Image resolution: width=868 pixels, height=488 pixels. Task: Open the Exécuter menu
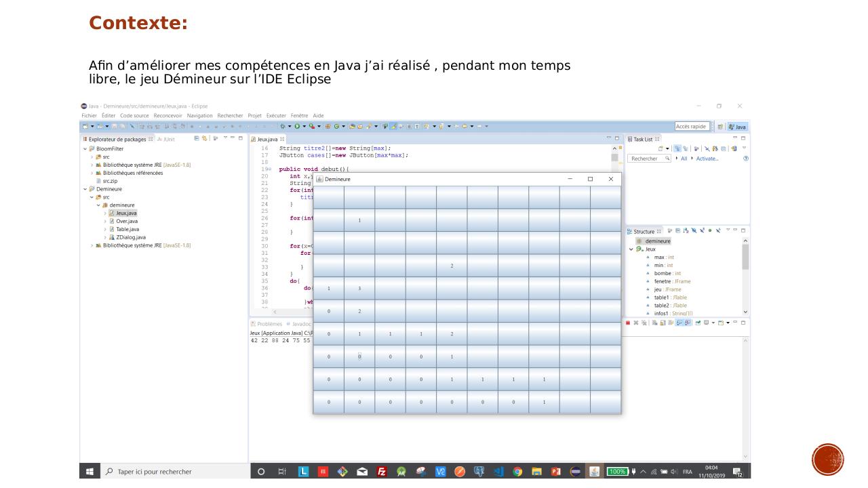tap(277, 115)
